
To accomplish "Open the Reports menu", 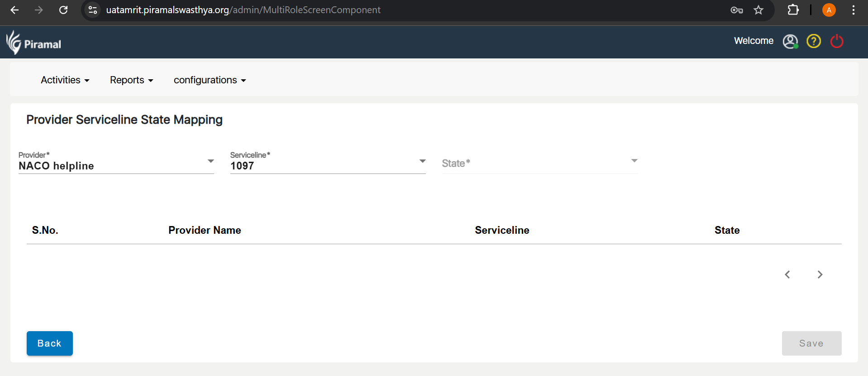I will click(x=131, y=80).
